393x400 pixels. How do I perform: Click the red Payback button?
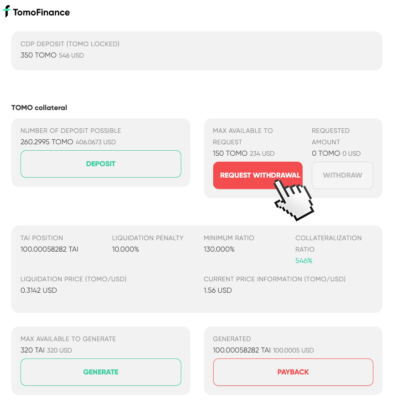tap(293, 372)
